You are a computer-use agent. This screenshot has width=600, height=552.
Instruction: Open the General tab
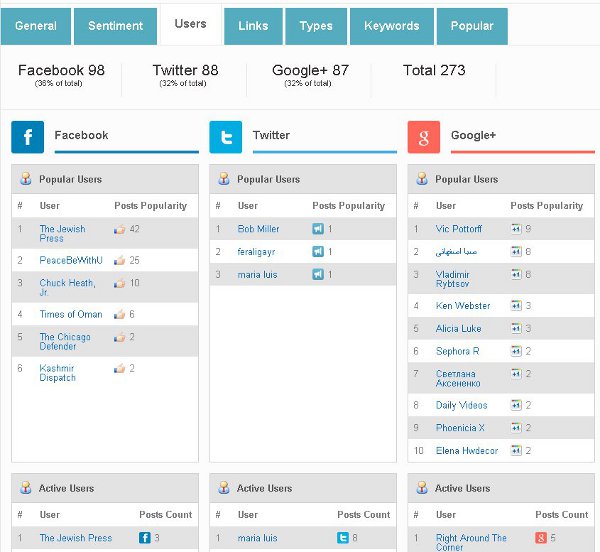[36, 26]
